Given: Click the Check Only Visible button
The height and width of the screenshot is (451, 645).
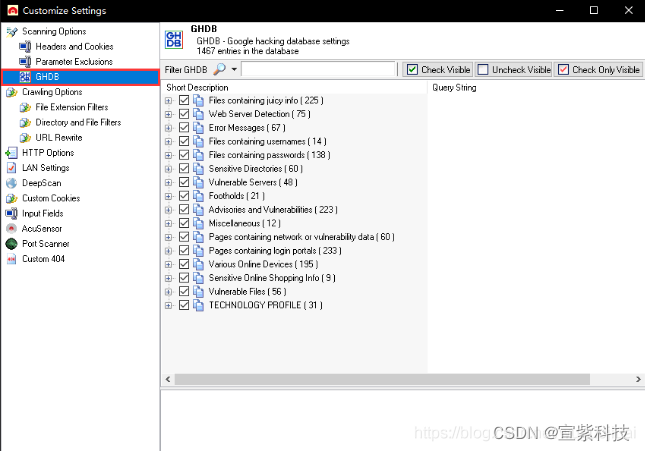Looking at the screenshot, I should coord(599,70).
